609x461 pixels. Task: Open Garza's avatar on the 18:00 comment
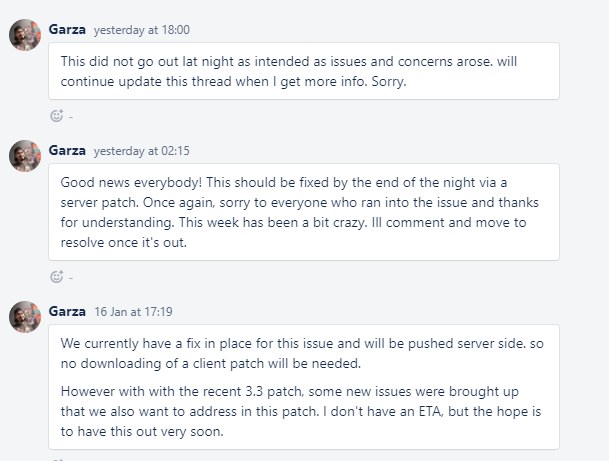tap(25, 35)
